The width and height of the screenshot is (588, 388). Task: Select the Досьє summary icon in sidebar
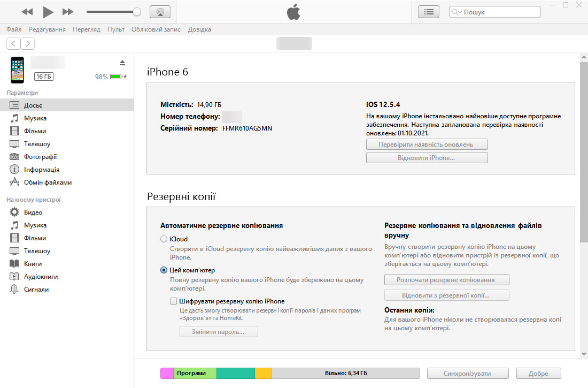(x=14, y=105)
